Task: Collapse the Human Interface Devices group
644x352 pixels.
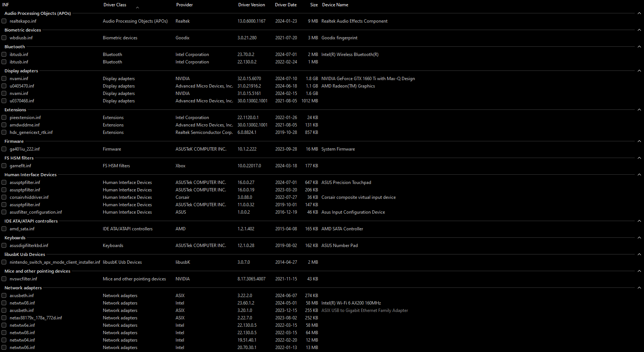Action: tap(639, 175)
